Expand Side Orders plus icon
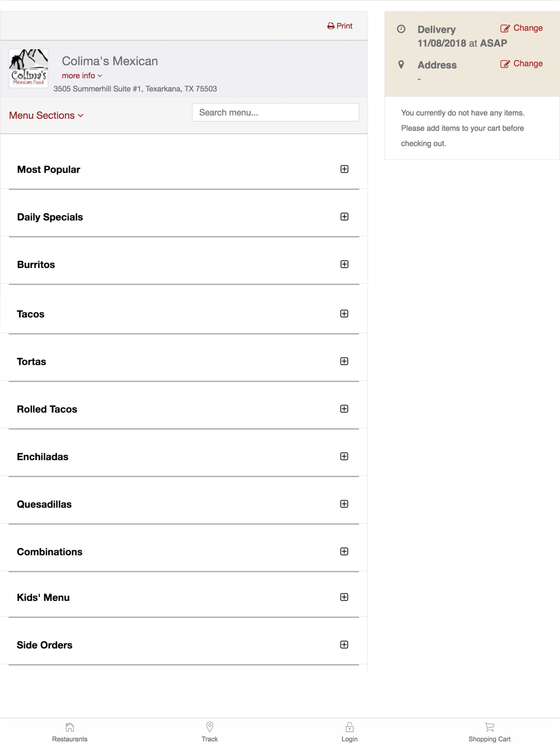 pos(344,645)
